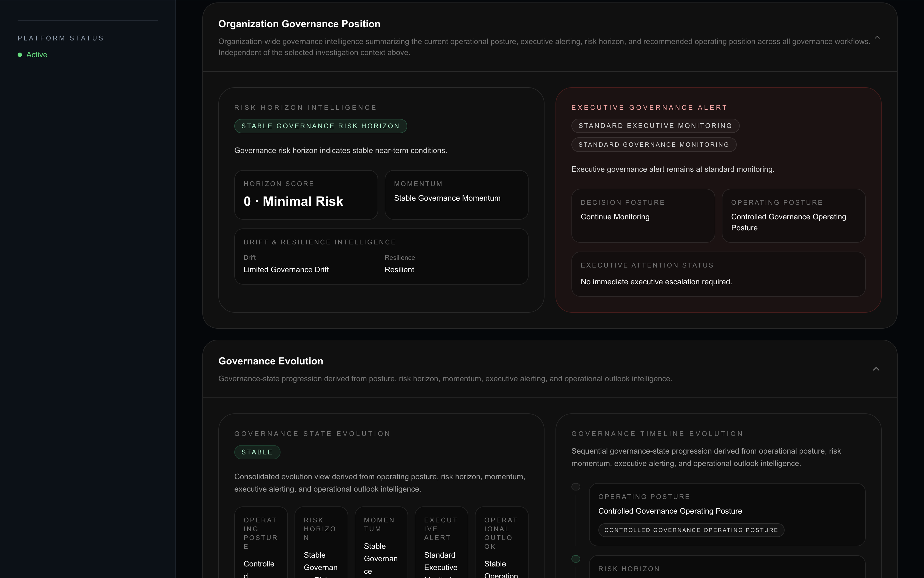This screenshot has height=578, width=924.
Task: Click the Executive Governance Alert heading
Action: (x=649, y=107)
